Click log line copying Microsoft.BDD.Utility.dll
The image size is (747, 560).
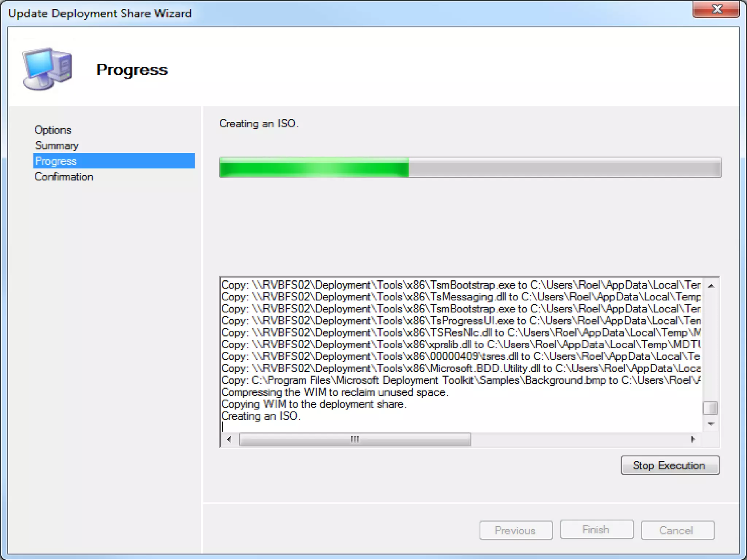click(x=461, y=368)
